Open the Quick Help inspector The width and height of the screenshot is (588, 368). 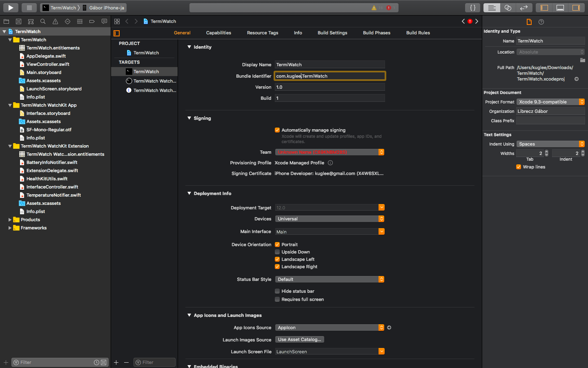click(541, 22)
